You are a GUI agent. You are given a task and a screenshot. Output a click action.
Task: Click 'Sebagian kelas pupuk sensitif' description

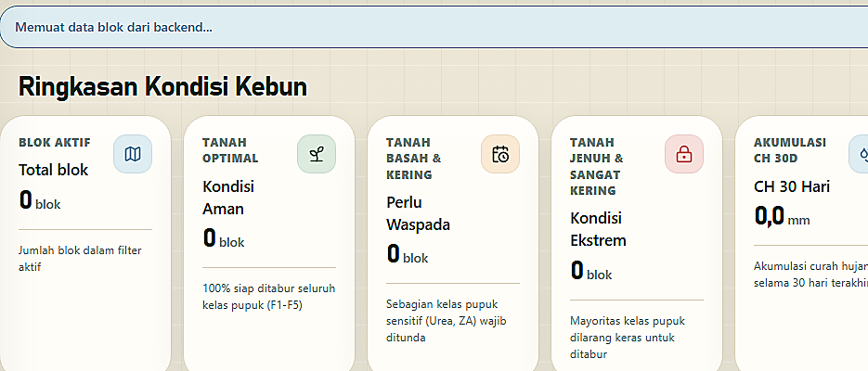(x=447, y=321)
